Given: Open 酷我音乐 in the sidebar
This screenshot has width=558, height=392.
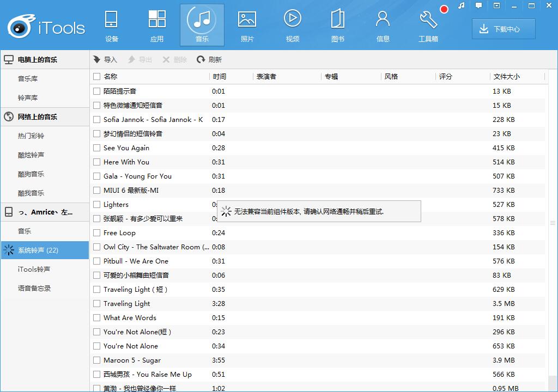Looking at the screenshot, I should (31, 193).
